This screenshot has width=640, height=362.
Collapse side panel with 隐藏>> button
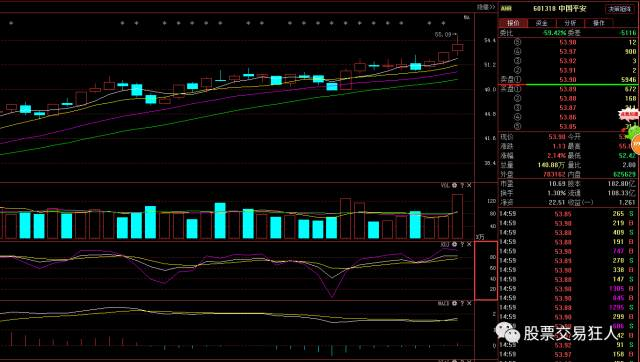click(x=486, y=7)
